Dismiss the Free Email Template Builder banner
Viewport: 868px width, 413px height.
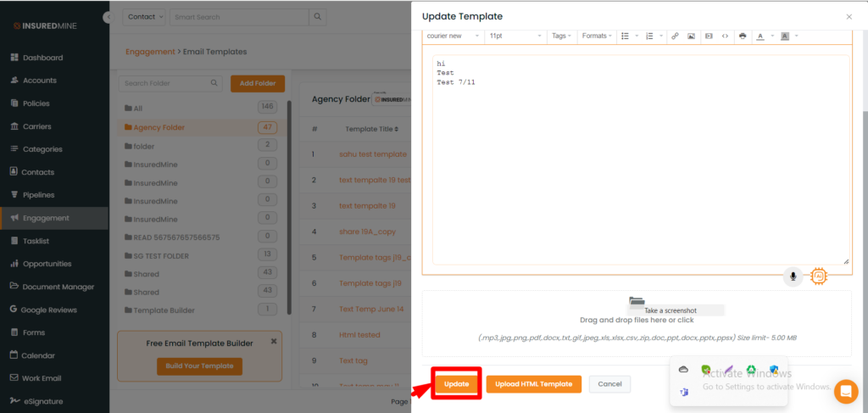point(274,342)
